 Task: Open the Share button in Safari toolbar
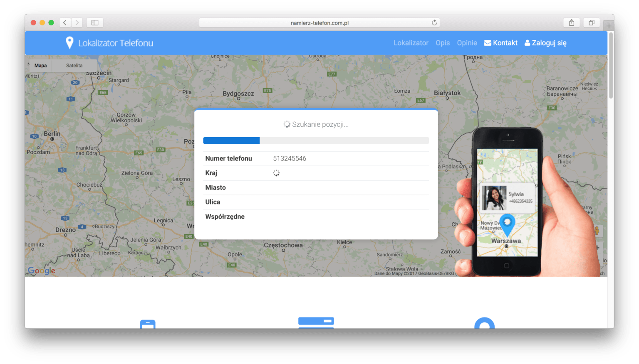coord(572,22)
